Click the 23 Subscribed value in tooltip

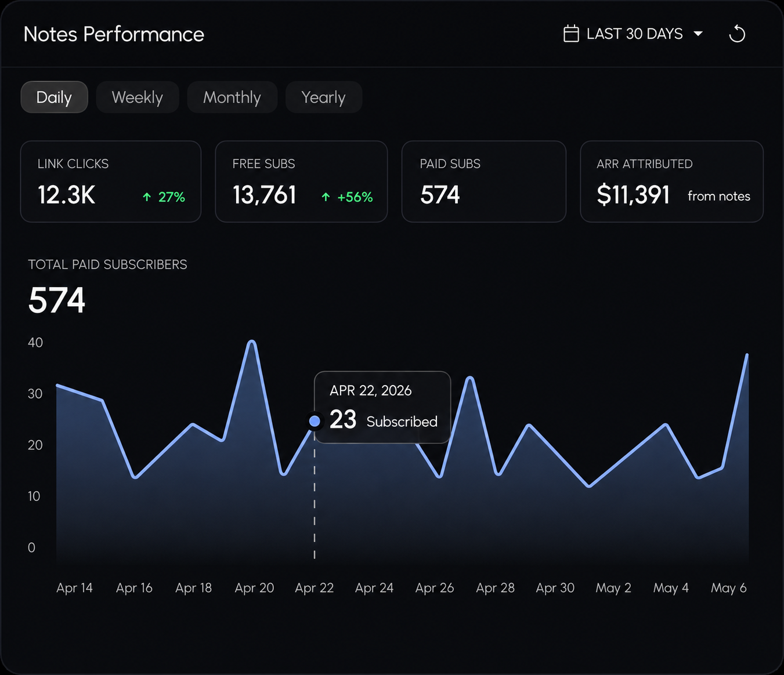tap(384, 420)
